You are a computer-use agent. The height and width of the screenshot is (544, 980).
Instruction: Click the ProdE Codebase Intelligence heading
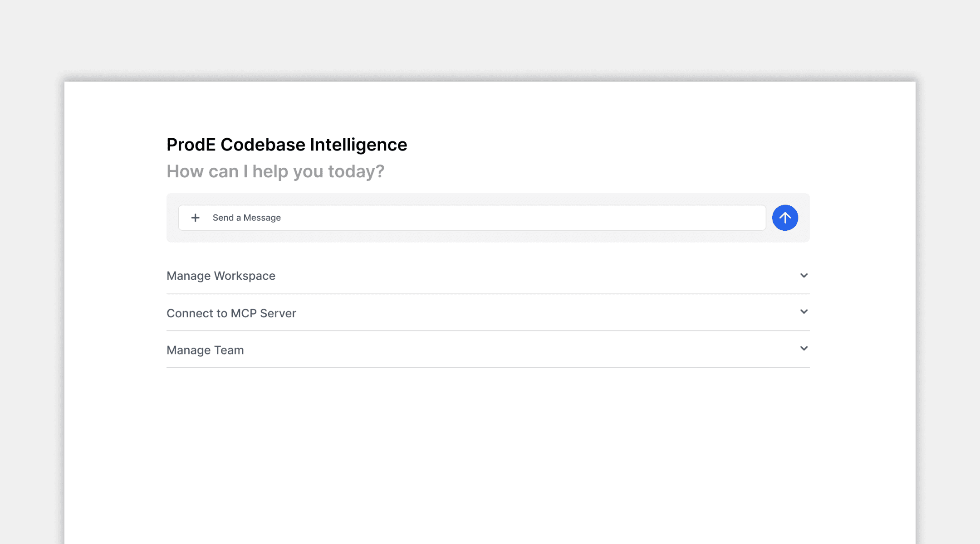287,145
